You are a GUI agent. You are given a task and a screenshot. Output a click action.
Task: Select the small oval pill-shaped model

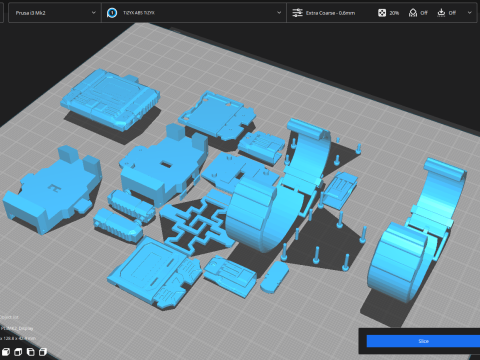(x=274, y=277)
